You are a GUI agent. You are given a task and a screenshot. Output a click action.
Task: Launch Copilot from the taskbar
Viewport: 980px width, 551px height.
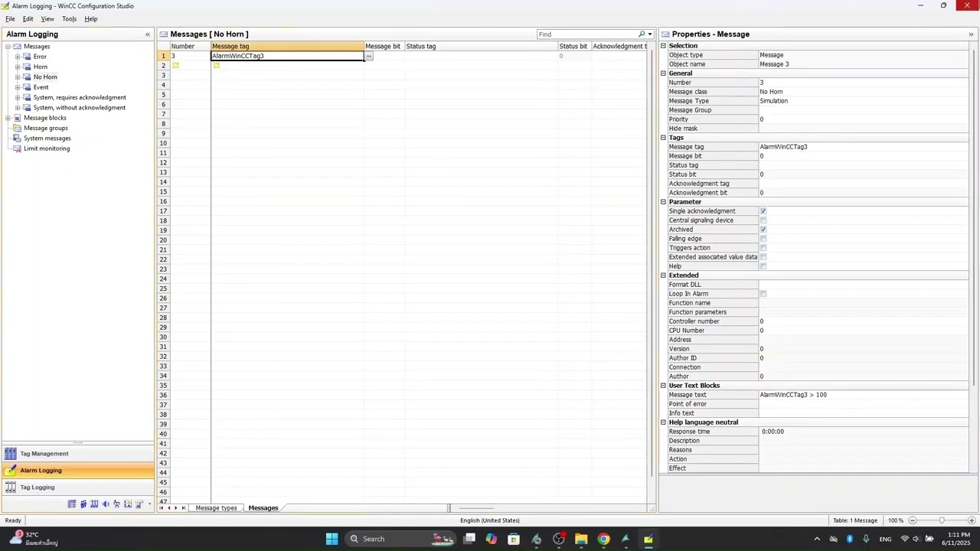[492, 539]
